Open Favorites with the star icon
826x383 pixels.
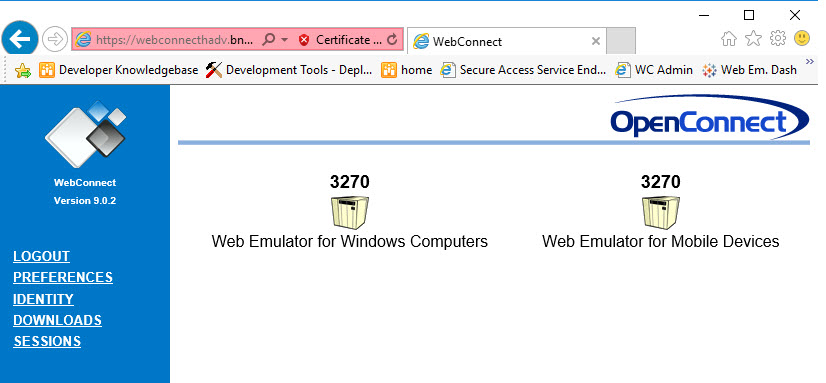(x=753, y=38)
